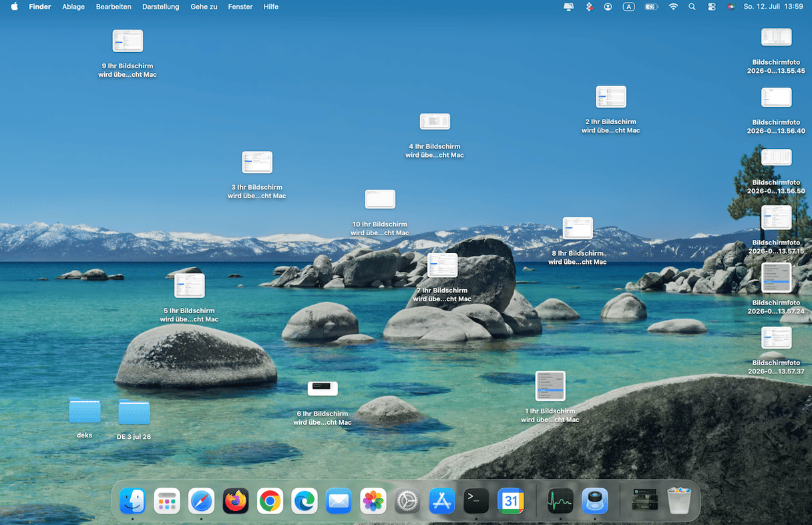The width and height of the screenshot is (812, 525).
Task: Open the Hilfe menu
Action: [271, 7]
